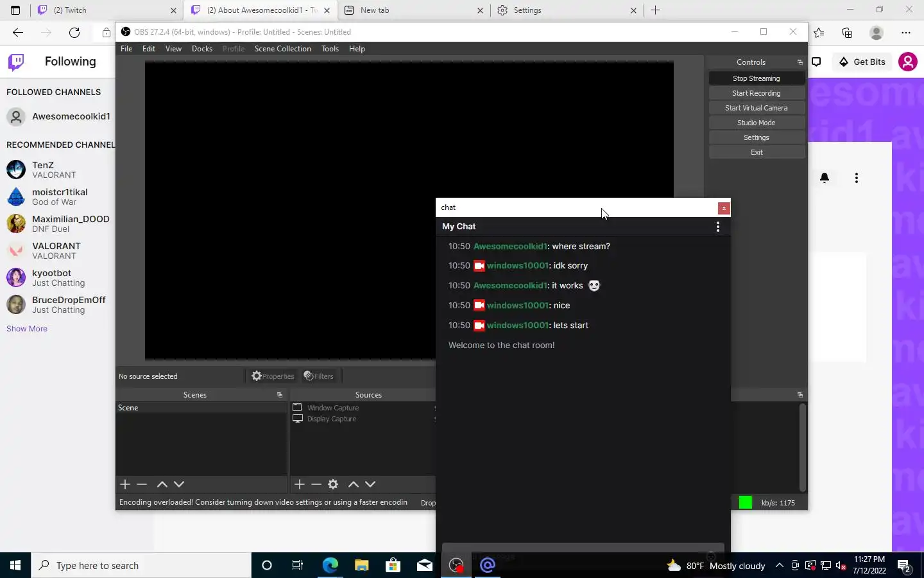Open the chat dock's three-dot options menu
Viewport: 924px width, 578px height.
718,227
